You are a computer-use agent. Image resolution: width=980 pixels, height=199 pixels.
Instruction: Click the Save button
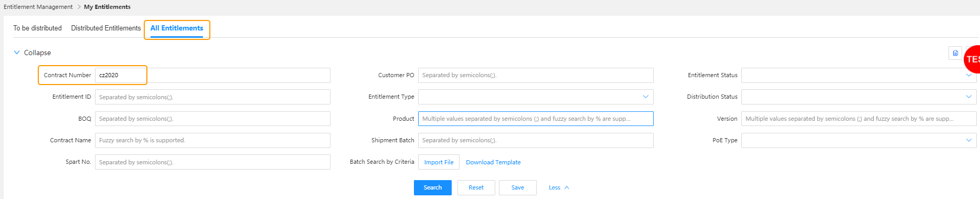pyautogui.click(x=518, y=187)
